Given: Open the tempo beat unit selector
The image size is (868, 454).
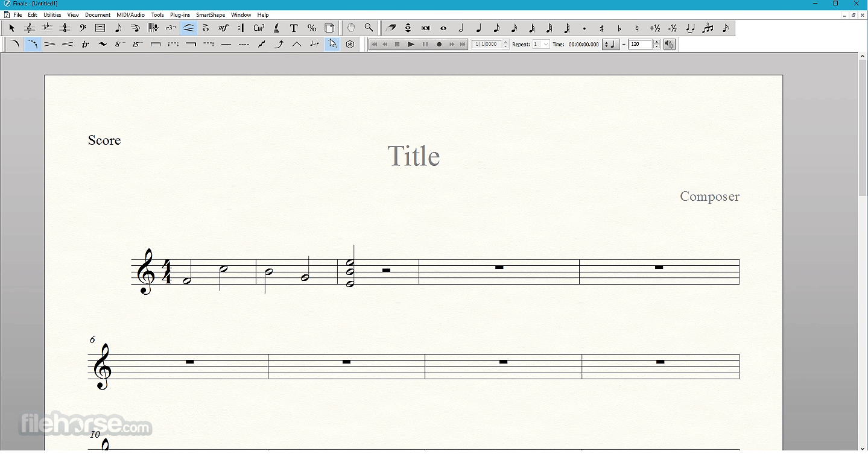Looking at the screenshot, I should (611, 44).
